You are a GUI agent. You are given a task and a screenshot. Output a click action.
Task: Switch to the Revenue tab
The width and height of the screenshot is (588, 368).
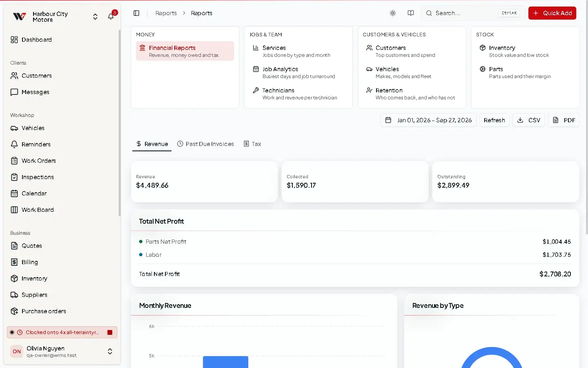[x=152, y=144]
